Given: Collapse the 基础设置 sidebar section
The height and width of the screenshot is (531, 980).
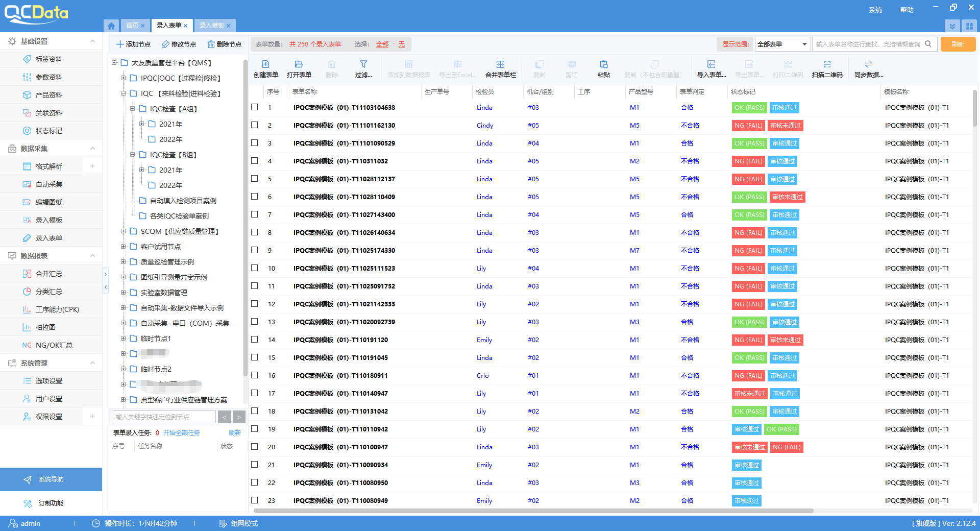Looking at the screenshot, I should click(92, 41).
